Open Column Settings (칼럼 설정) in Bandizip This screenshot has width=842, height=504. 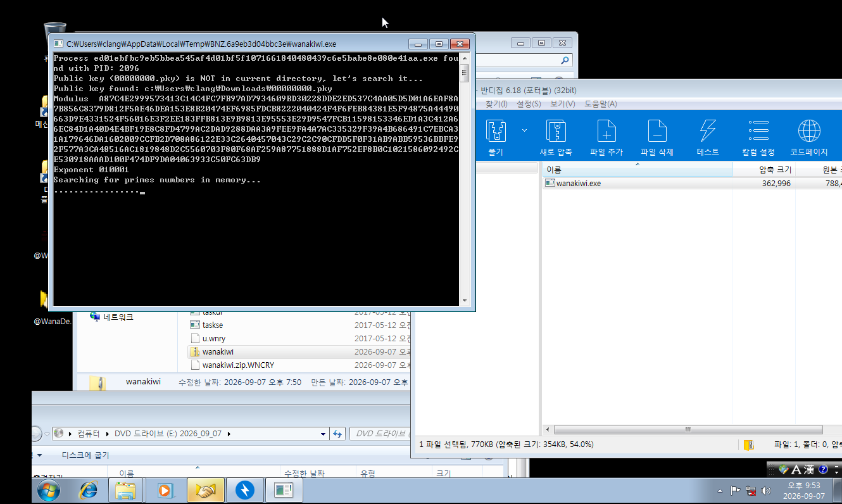click(x=758, y=137)
